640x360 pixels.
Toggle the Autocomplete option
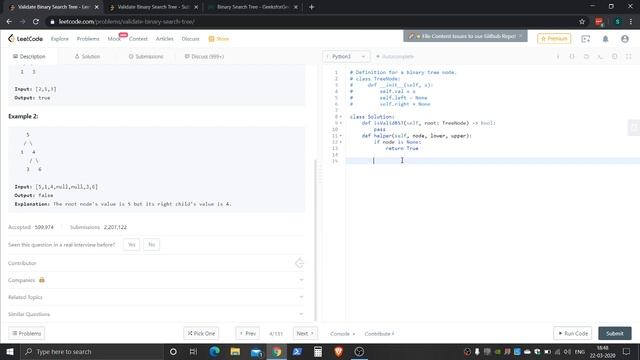tap(395, 56)
